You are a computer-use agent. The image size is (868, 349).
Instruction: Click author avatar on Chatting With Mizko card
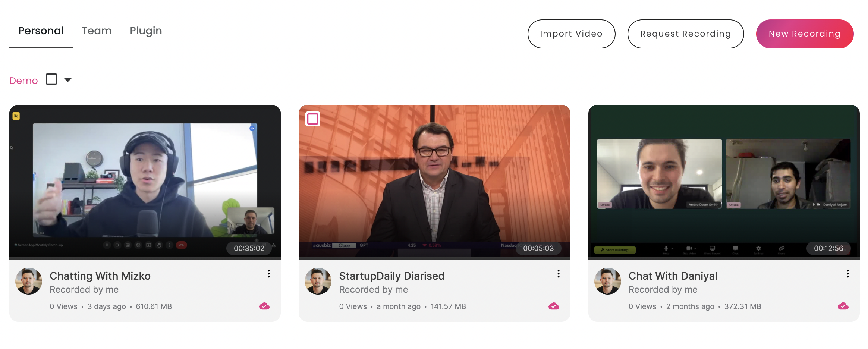[x=29, y=281]
